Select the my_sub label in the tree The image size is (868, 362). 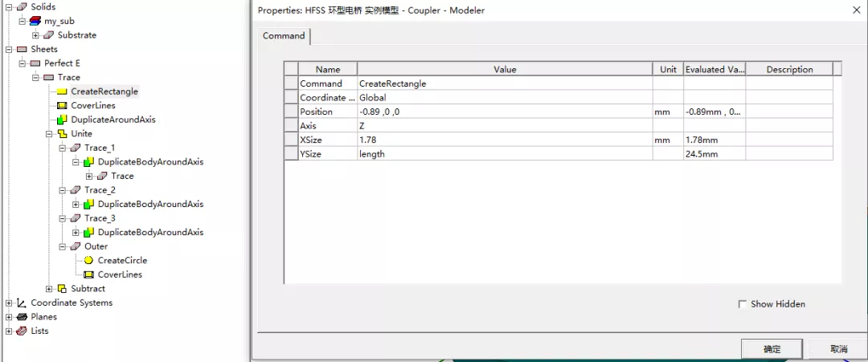click(x=59, y=21)
